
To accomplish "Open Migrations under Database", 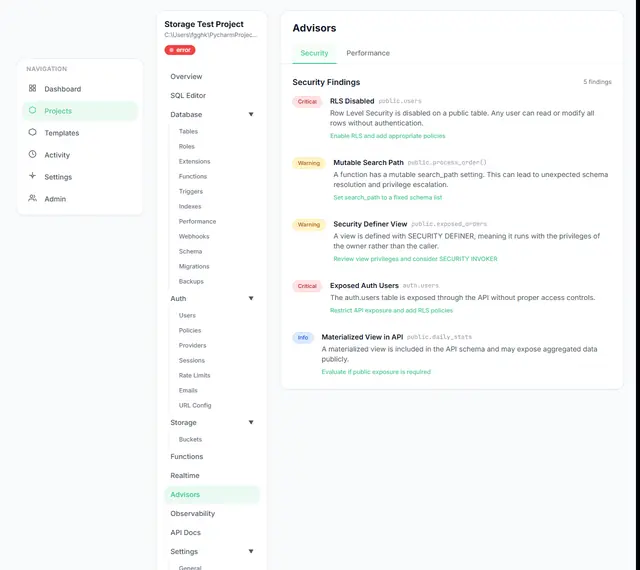I will tap(194, 267).
